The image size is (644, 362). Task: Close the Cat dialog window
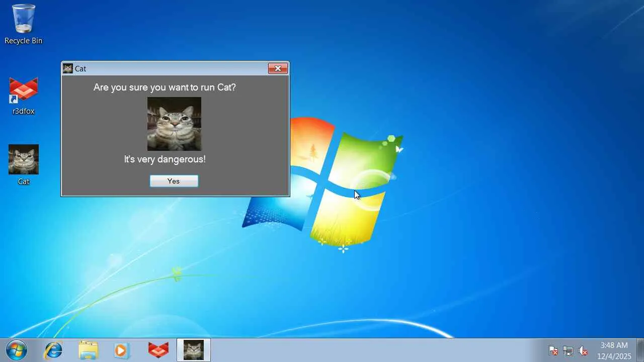(x=278, y=68)
